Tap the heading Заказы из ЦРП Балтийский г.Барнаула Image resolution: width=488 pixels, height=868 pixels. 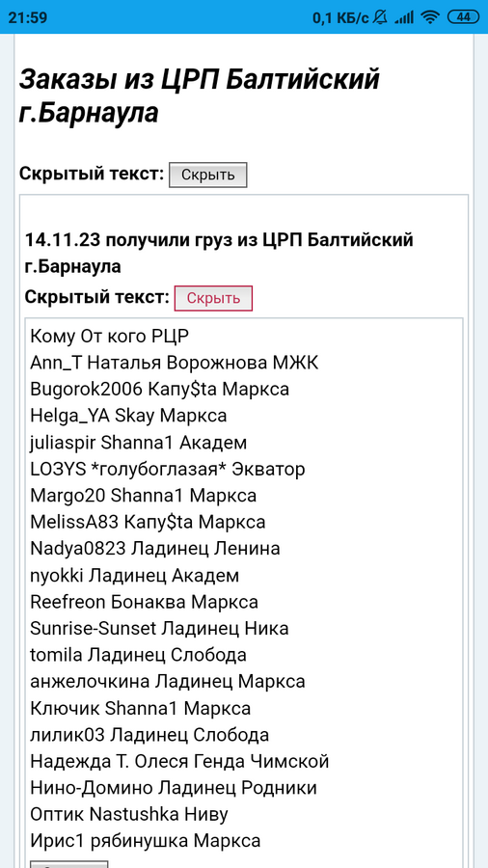coord(200,96)
